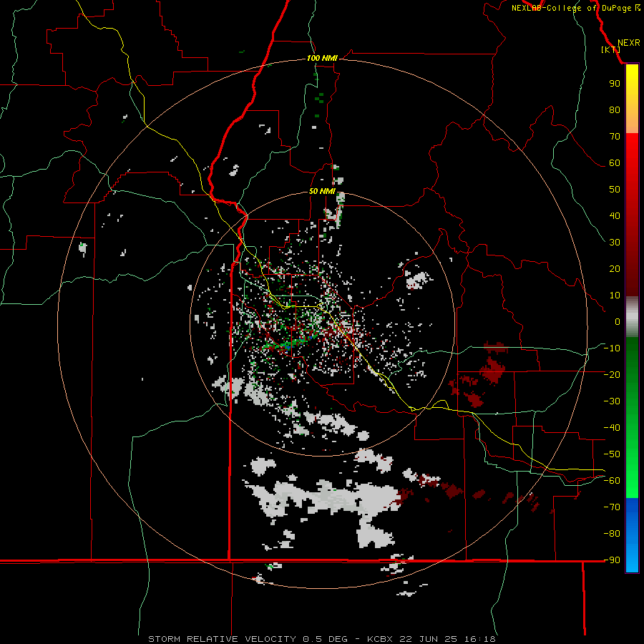Click the 60 value on the velocity scale
Screen dimensions: 644x644
pyautogui.click(x=615, y=162)
